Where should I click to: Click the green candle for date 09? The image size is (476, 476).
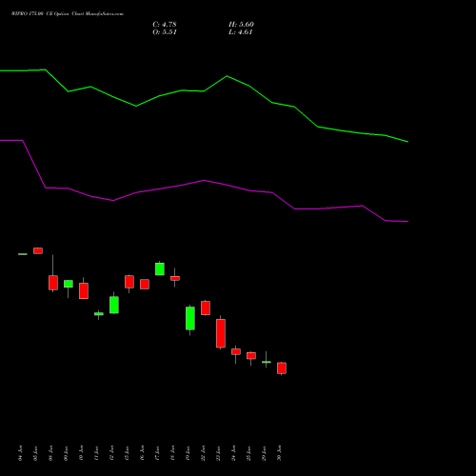point(69,284)
